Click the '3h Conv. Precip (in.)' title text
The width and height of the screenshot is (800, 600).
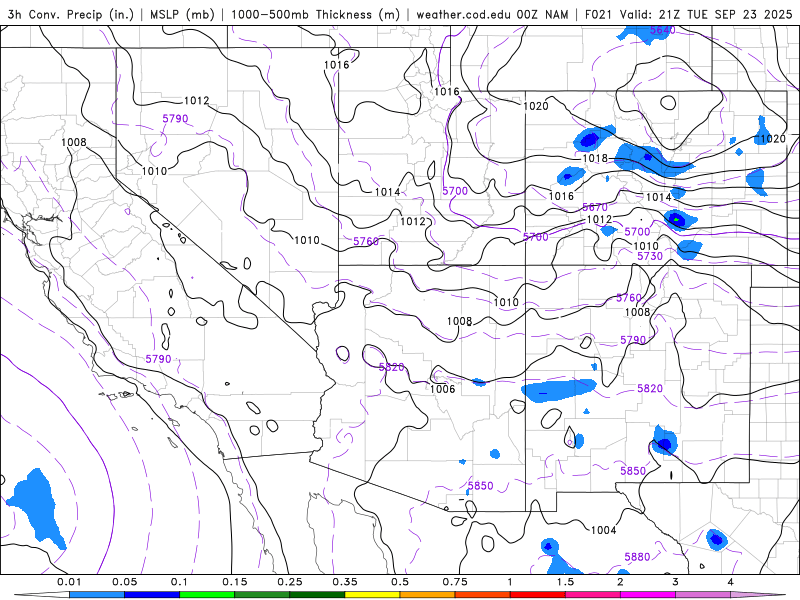pos(71,14)
